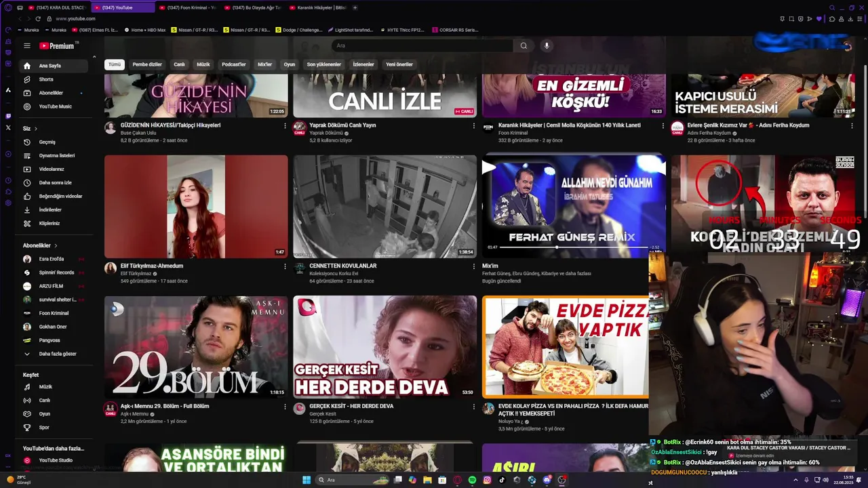
Task: Click the Instagram taskbar icon
Action: click(487, 480)
